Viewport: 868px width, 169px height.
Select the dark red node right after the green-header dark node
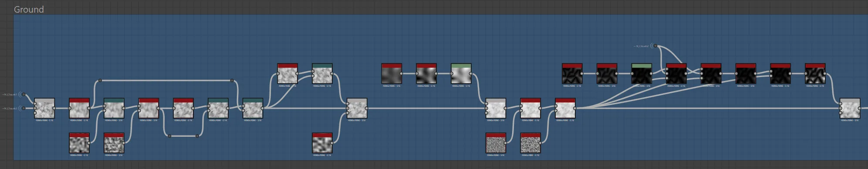point(676,74)
